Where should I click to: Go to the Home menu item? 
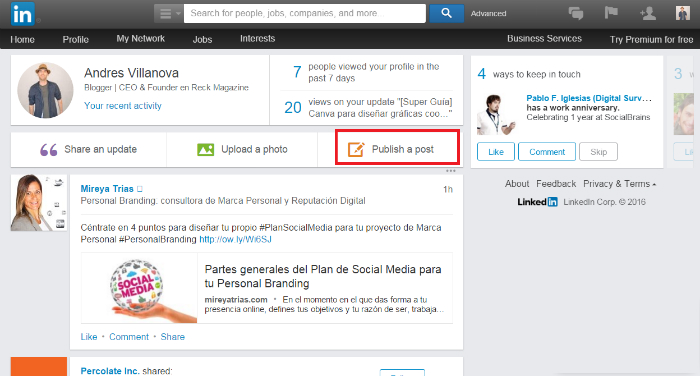[22, 39]
